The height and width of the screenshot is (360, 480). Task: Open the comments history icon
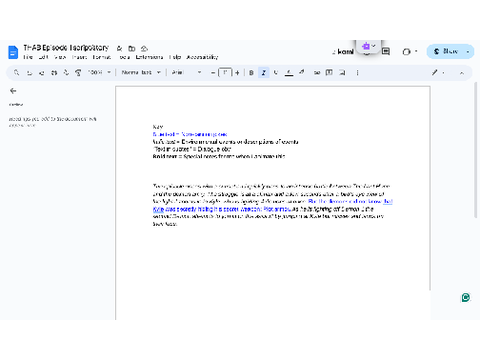(x=386, y=51)
